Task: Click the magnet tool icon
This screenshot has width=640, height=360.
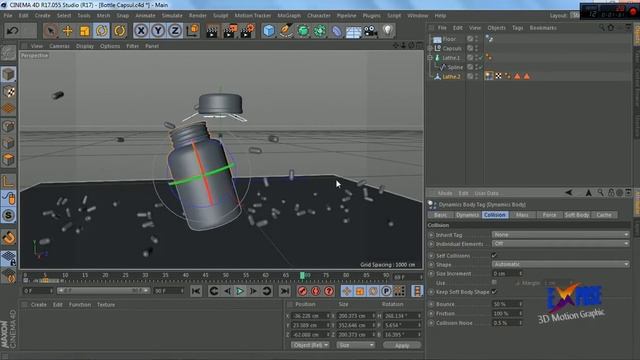Action: tap(9, 238)
